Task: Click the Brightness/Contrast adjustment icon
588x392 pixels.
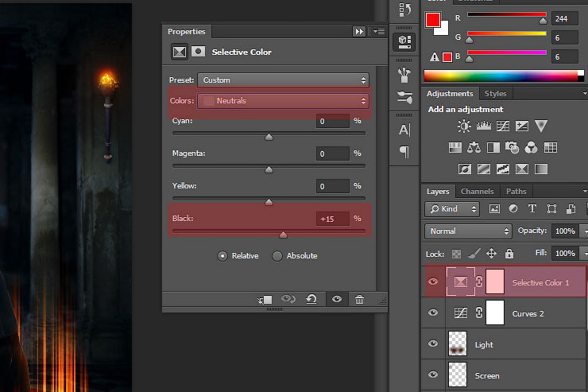Action: [x=464, y=126]
